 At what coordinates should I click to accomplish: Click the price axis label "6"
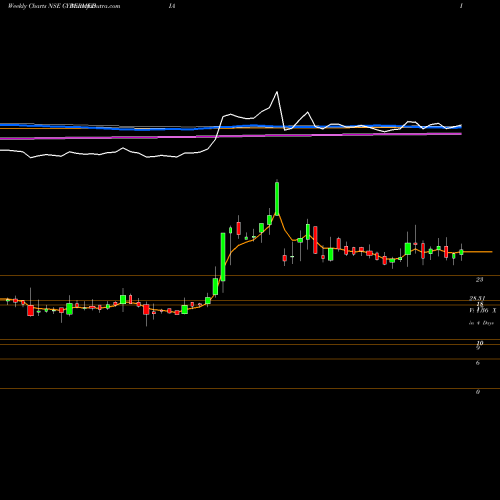478,363
